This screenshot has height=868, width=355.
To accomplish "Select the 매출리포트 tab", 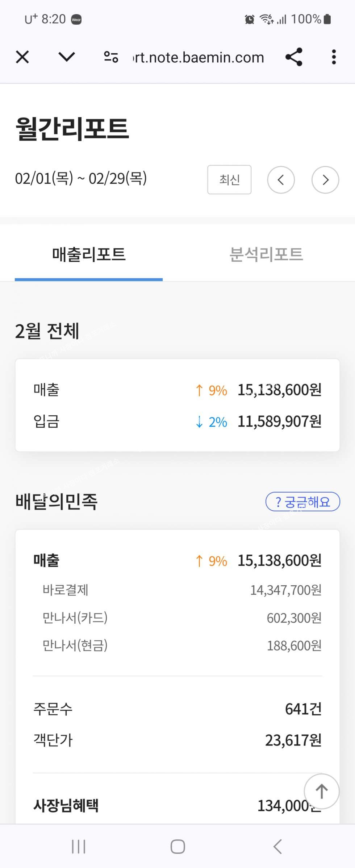I will [x=89, y=254].
